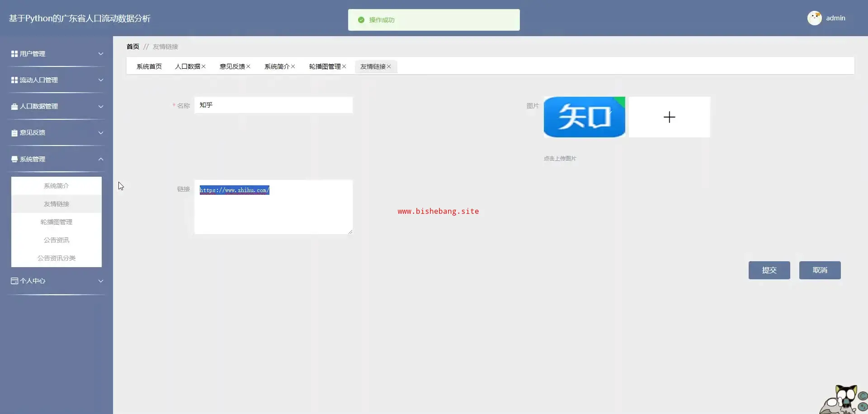868x414 pixels.
Task: Click the 用户管理 grid icon in sidebar
Action: click(14, 54)
